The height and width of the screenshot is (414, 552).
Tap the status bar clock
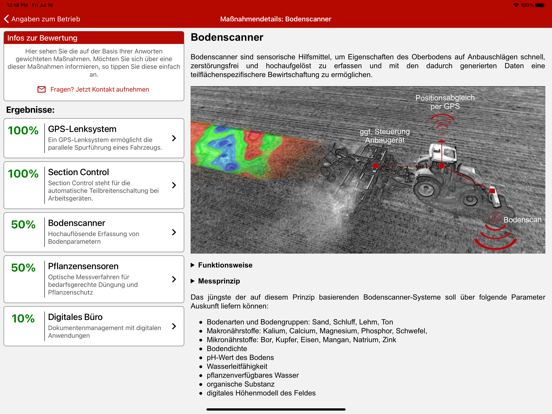(x=17, y=5)
